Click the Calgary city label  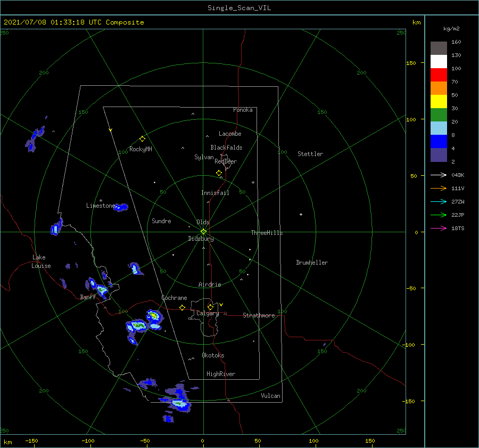[x=208, y=313]
